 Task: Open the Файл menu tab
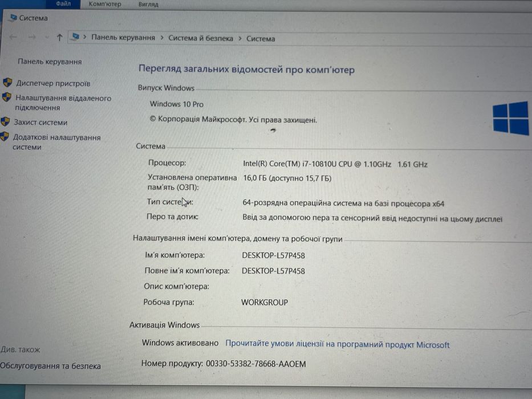click(63, 4)
